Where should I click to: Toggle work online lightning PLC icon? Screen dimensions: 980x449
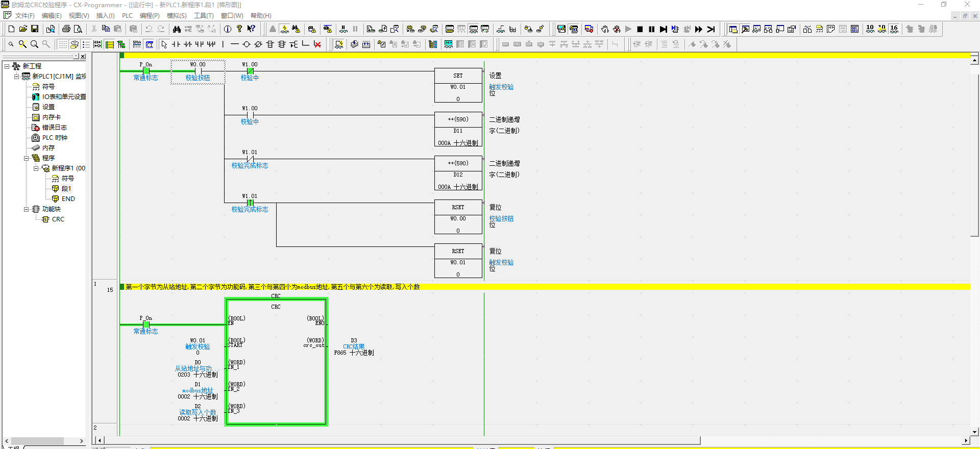(285, 29)
